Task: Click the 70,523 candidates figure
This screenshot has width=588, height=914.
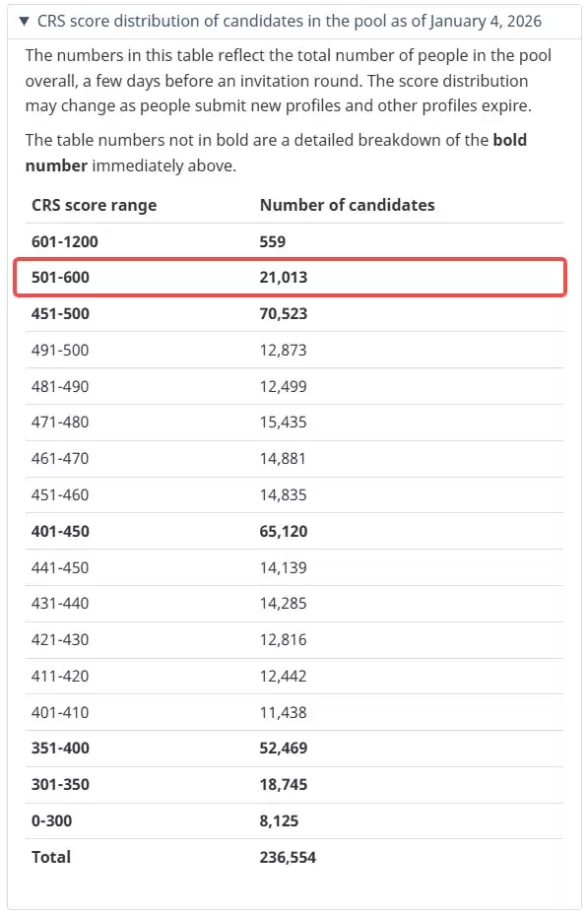Action: coord(284,313)
